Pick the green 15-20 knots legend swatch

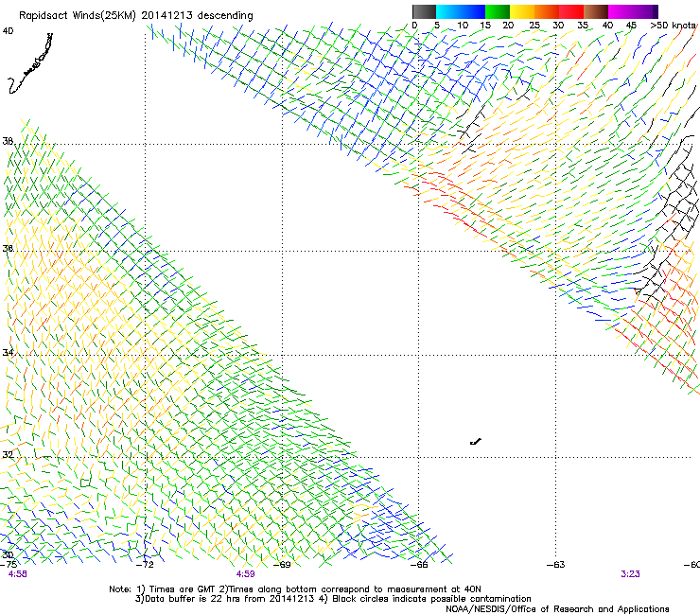click(x=498, y=11)
